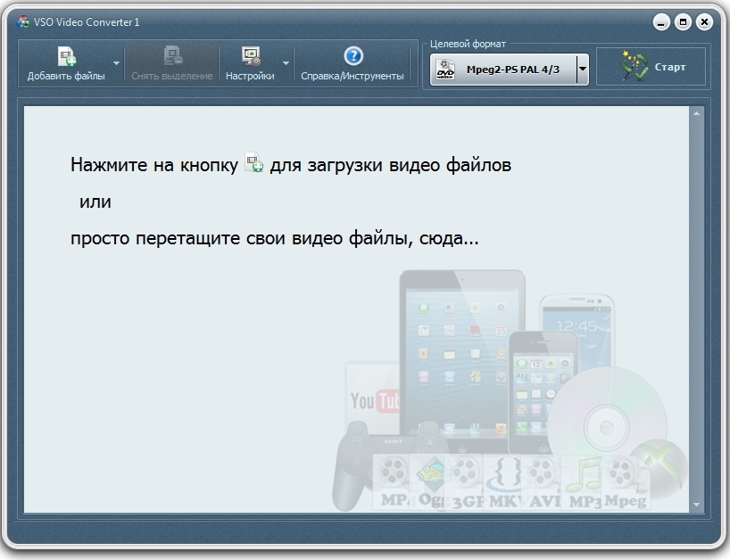Open the Help/Tools question mark icon
Screen dimensions: 730x560
(353, 56)
